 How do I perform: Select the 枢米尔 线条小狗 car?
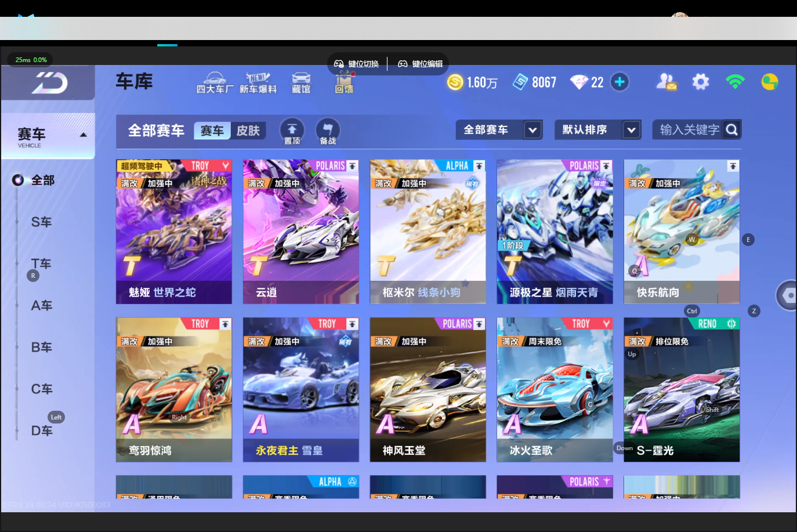coord(428,231)
